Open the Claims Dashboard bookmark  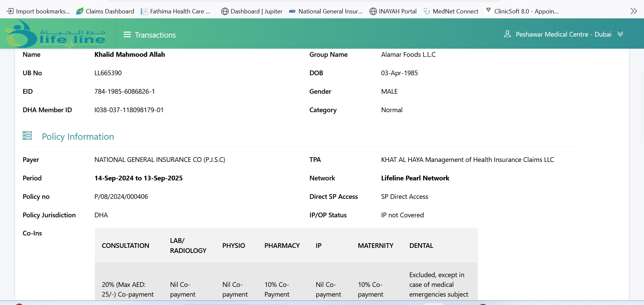point(105,11)
